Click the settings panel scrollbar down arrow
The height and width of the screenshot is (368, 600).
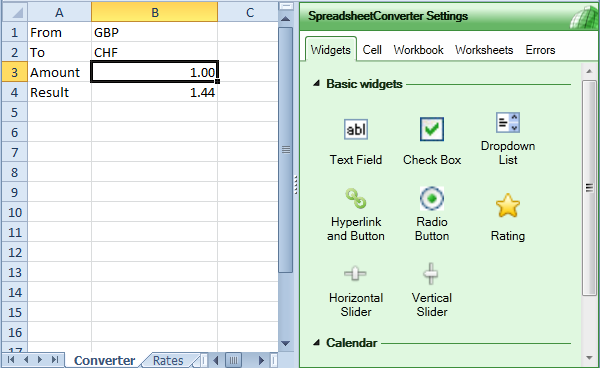[x=589, y=358]
